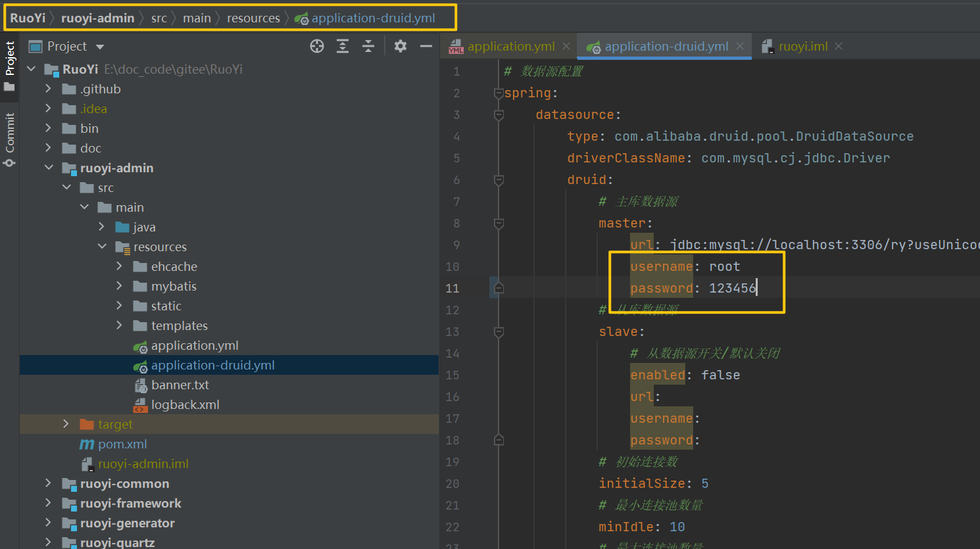Select application.yml in project tree
The image size is (980, 549).
[x=229, y=345]
